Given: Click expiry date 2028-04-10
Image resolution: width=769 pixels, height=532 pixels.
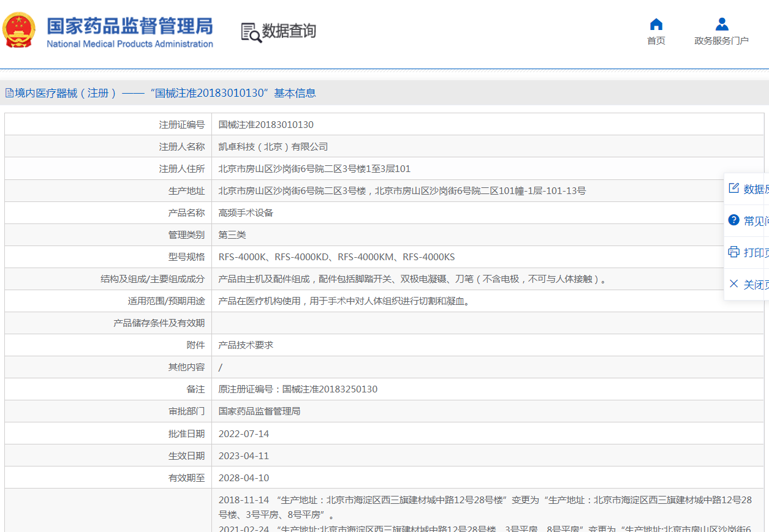Looking at the screenshot, I should 244,478.
